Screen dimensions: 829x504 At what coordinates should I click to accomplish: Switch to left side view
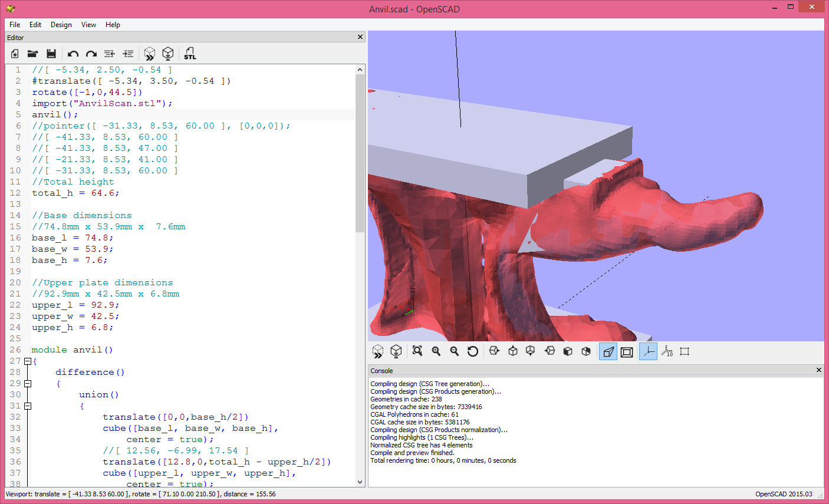coord(550,351)
